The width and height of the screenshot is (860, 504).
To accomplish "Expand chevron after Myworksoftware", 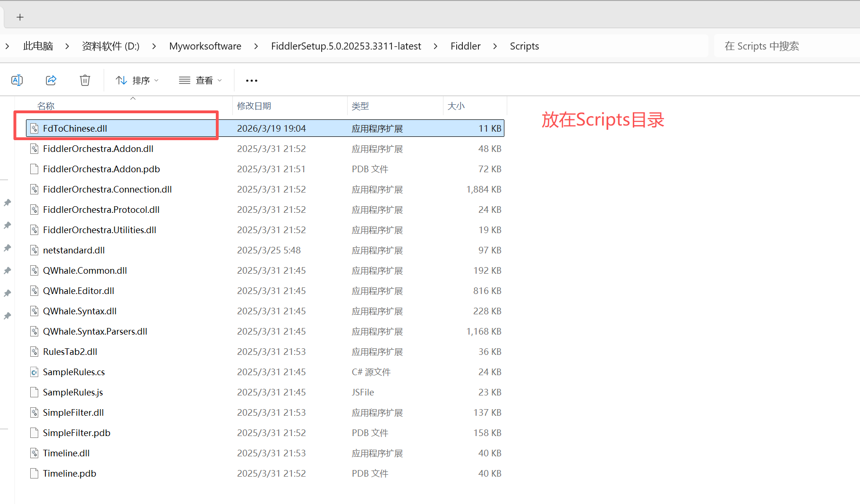I will 256,46.
